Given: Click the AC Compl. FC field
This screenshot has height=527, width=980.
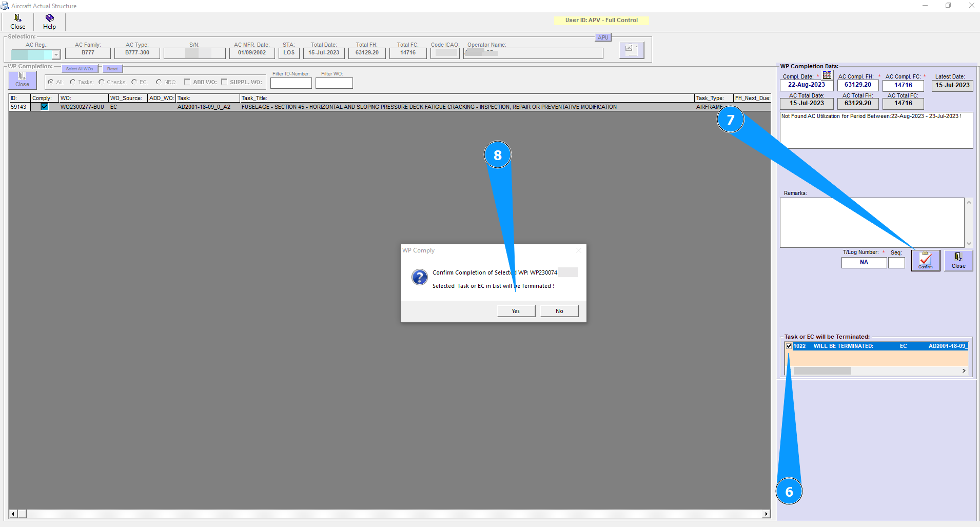Looking at the screenshot, I should pyautogui.click(x=903, y=85).
